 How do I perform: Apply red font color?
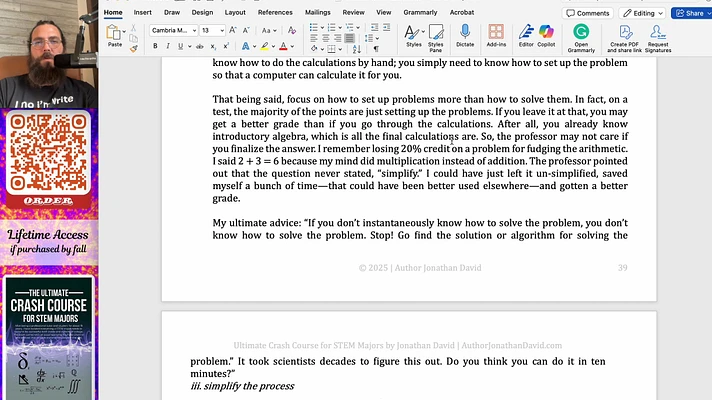click(x=283, y=46)
